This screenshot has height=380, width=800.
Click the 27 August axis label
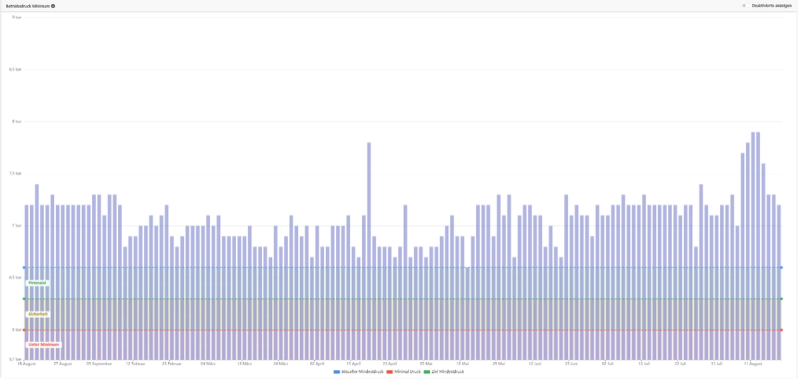63,364
